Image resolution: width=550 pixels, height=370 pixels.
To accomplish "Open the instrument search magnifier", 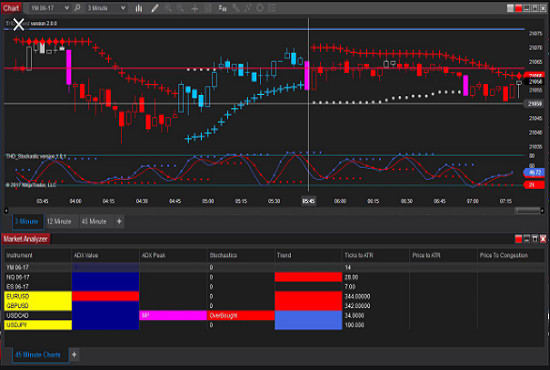I will (78, 8).
